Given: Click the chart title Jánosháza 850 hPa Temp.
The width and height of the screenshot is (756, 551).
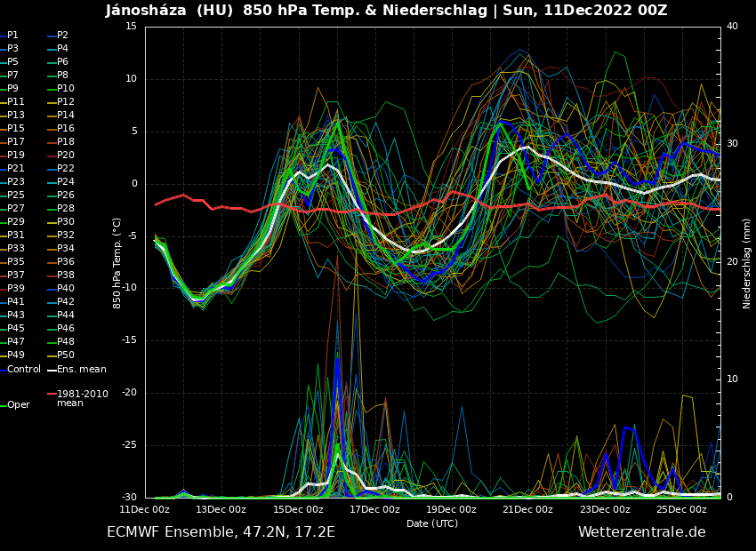Looking at the screenshot, I should [386, 11].
